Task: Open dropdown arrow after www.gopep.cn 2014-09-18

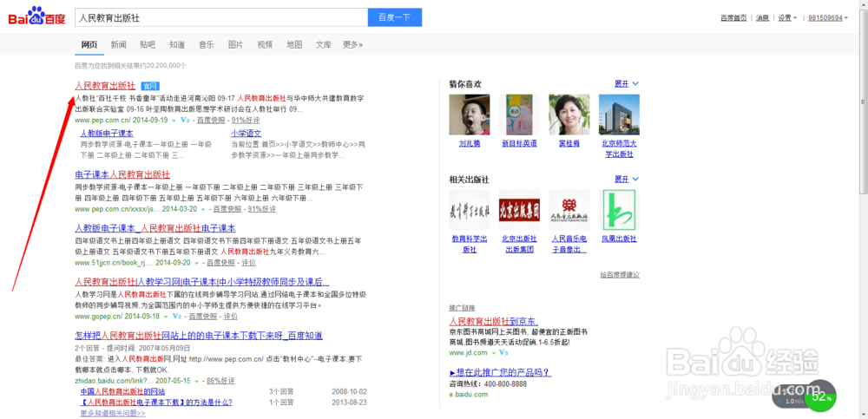Action: click(166, 317)
